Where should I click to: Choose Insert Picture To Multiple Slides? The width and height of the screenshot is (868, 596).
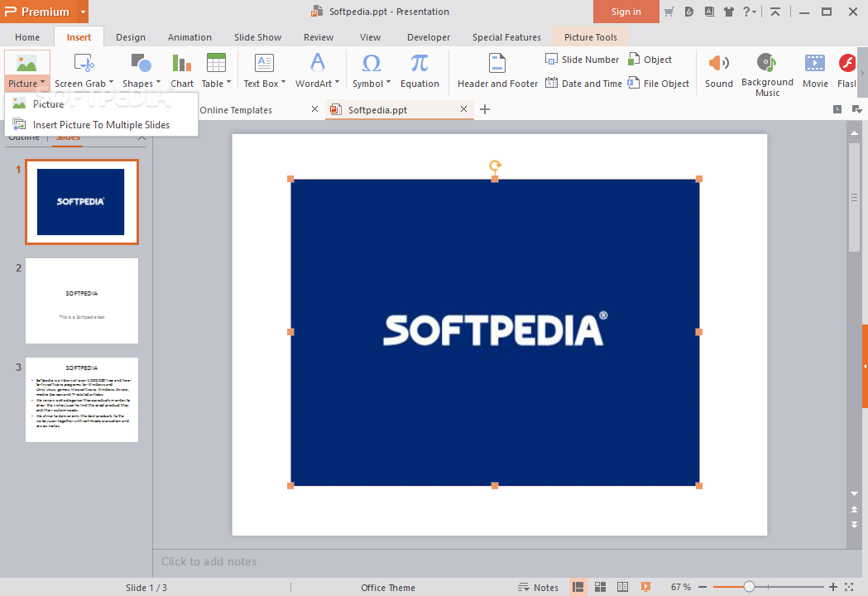click(x=101, y=125)
